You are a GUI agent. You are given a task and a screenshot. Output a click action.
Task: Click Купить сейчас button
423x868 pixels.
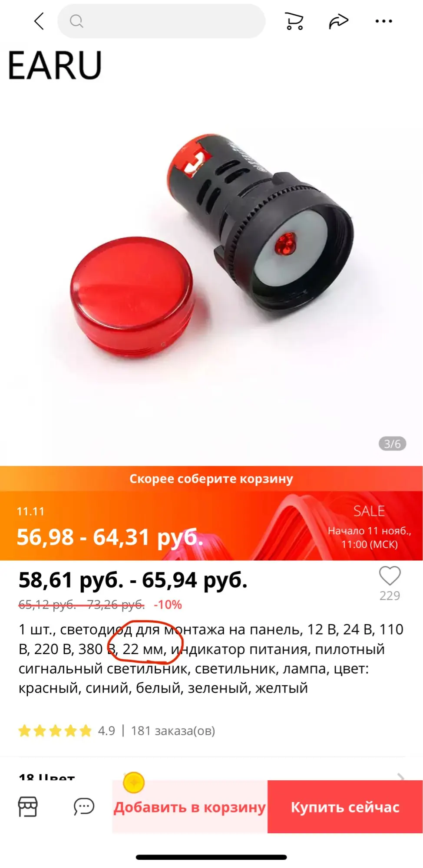click(x=345, y=807)
